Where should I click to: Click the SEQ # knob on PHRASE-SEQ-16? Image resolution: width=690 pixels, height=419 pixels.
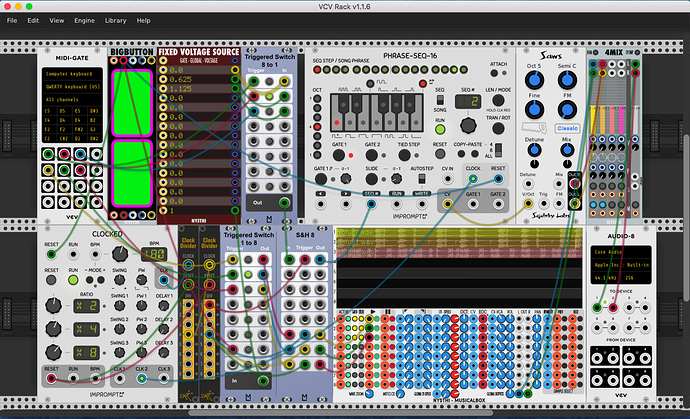pyautogui.click(x=468, y=125)
